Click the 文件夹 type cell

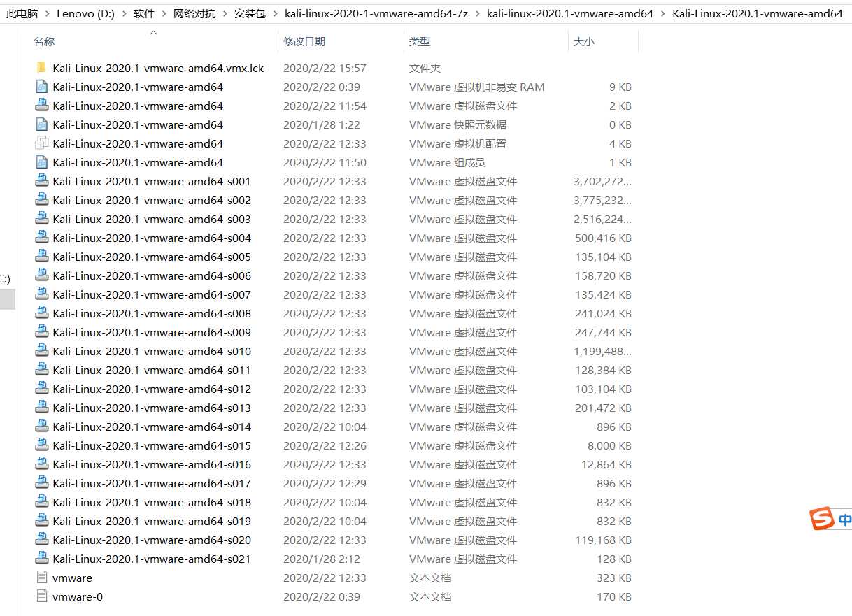tap(425, 68)
